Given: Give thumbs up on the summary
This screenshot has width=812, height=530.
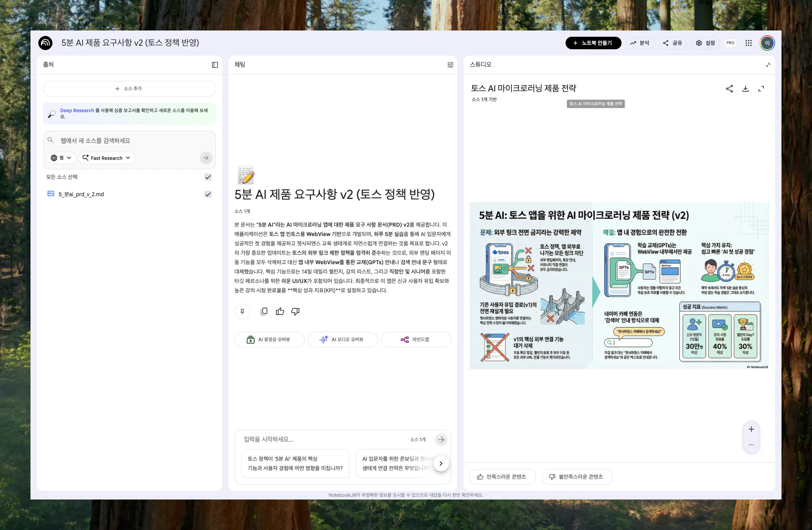Looking at the screenshot, I should point(280,312).
